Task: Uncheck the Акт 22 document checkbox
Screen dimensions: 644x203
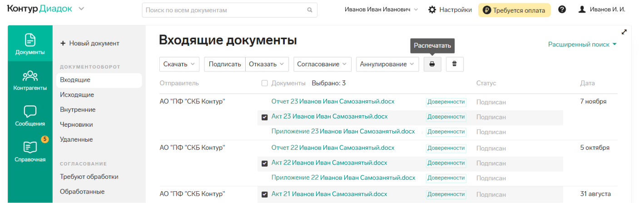Action: pyautogui.click(x=265, y=163)
